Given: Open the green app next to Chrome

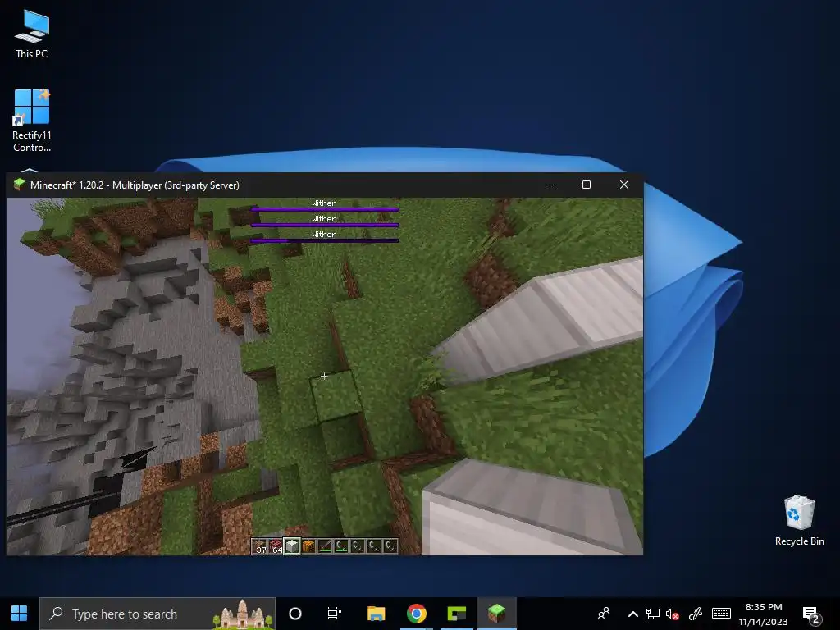Looking at the screenshot, I should [x=456, y=614].
